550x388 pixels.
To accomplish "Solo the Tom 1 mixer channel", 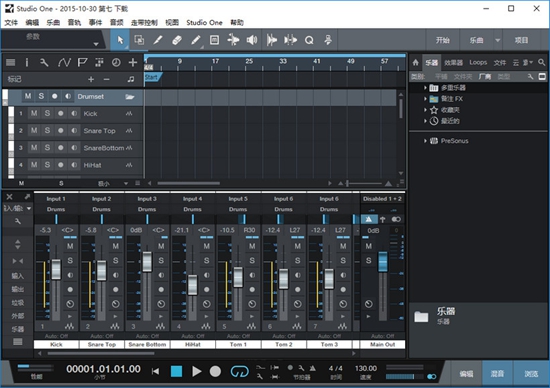I will 252,260.
